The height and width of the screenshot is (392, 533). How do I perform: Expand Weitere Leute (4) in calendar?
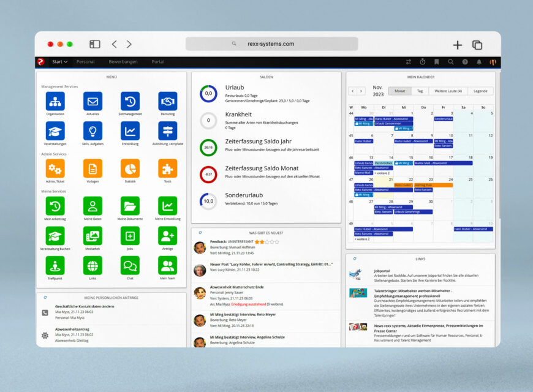click(448, 91)
